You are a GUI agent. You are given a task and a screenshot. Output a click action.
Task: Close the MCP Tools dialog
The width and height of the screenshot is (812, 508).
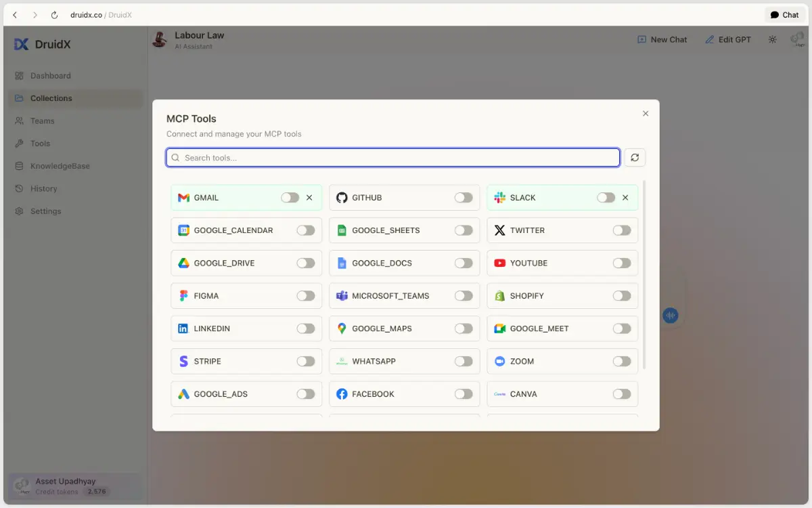(x=646, y=114)
